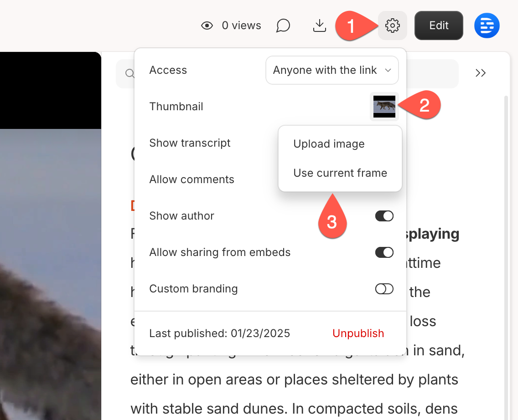Click the search magnifier icon
This screenshot has height=420, width=518.
[x=130, y=73]
